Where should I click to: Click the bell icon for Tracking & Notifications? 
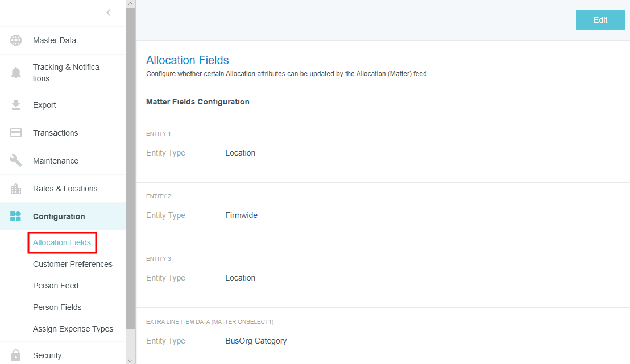pos(16,73)
